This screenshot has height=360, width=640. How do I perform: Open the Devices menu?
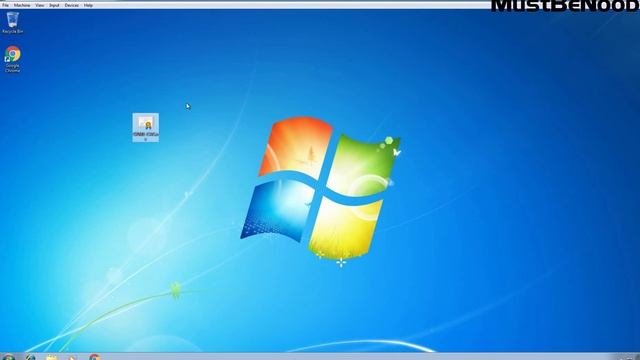[x=71, y=5]
